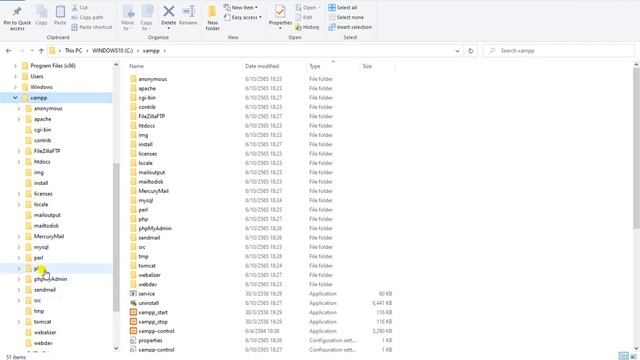Screen dimensions: 640x360
Task: Expand Program Files (x86) tree node
Action: [15, 66]
